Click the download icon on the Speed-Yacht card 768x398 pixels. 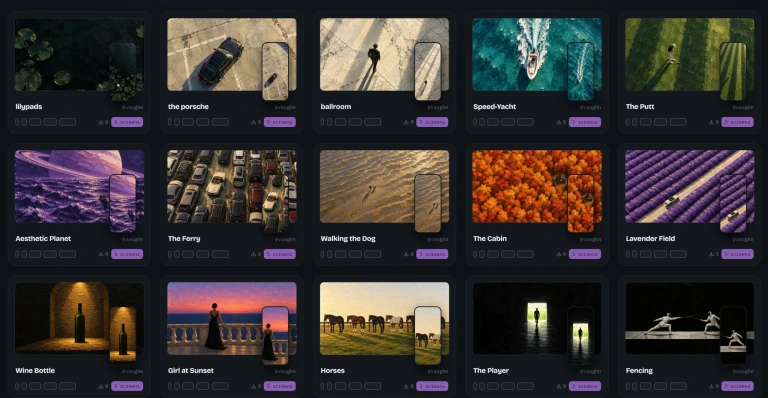(559, 122)
